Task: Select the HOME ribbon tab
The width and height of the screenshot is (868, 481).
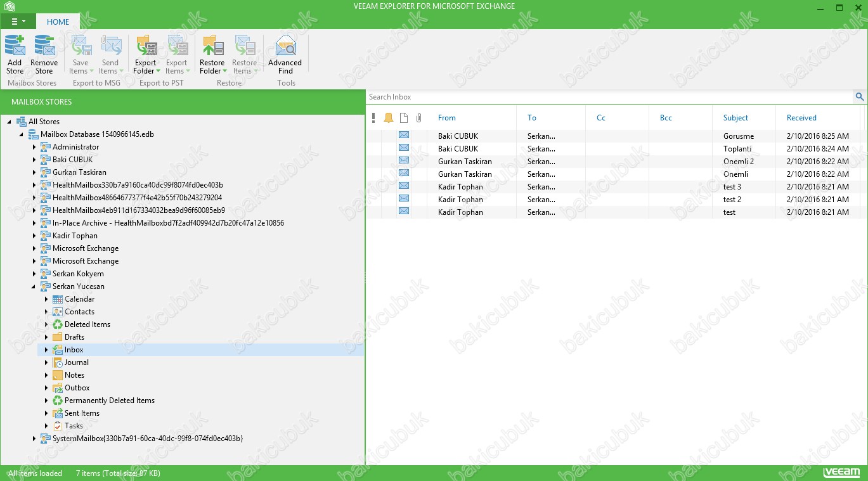Action: [x=58, y=22]
